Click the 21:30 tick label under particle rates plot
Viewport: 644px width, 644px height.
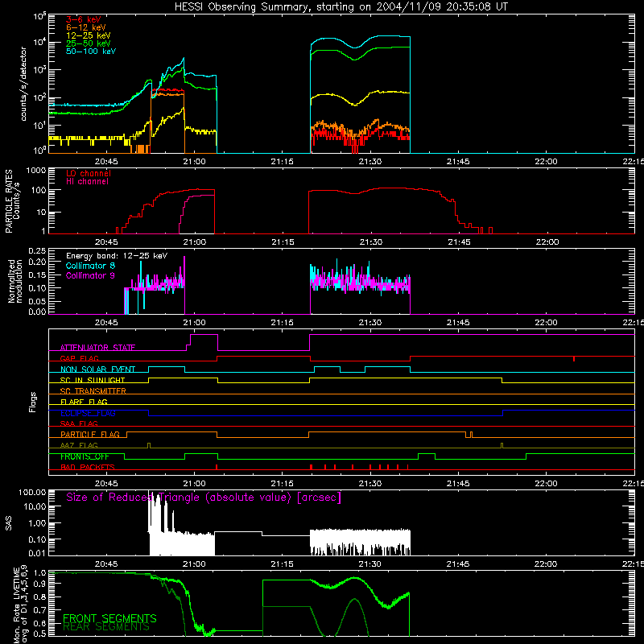coord(371,242)
